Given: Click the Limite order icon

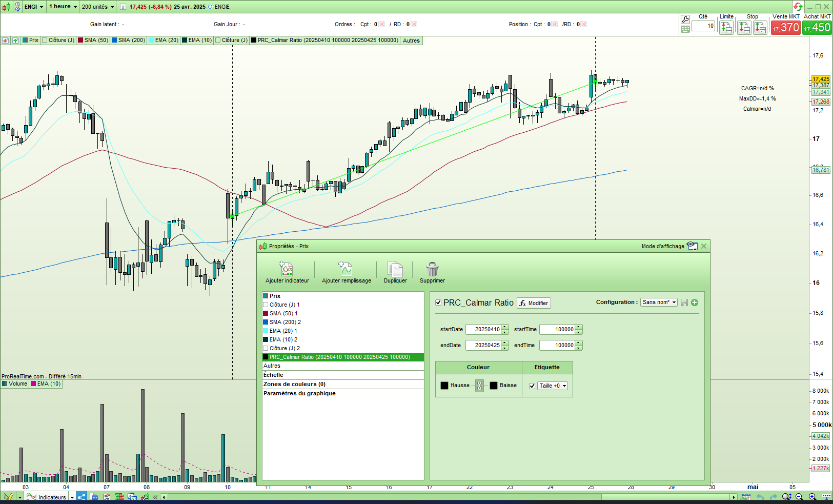Looking at the screenshot, I should tap(726, 28).
